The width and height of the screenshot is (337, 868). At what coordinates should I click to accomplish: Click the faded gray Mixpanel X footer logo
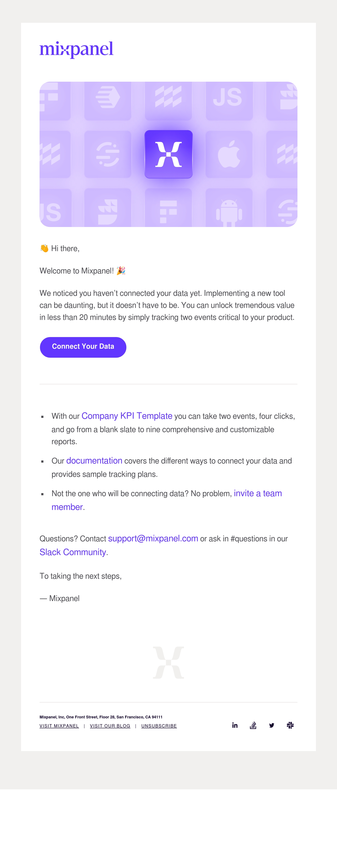click(x=168, y=663)
